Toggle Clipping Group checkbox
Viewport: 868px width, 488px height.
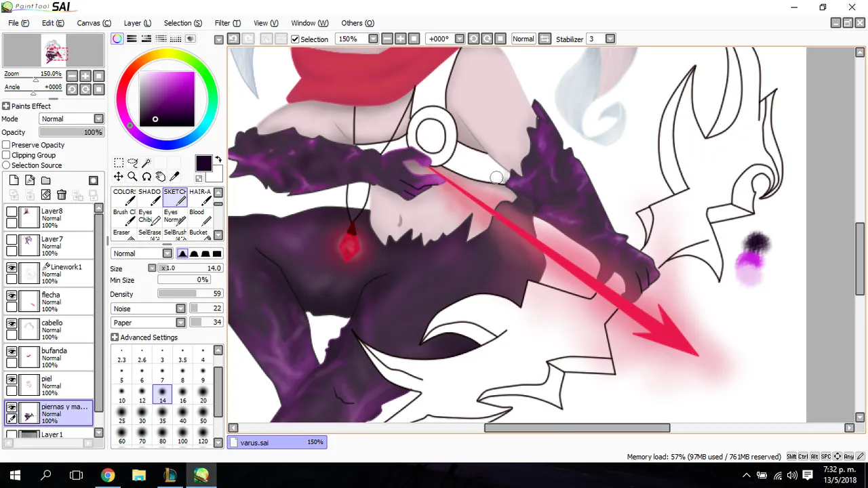(6, 155)
